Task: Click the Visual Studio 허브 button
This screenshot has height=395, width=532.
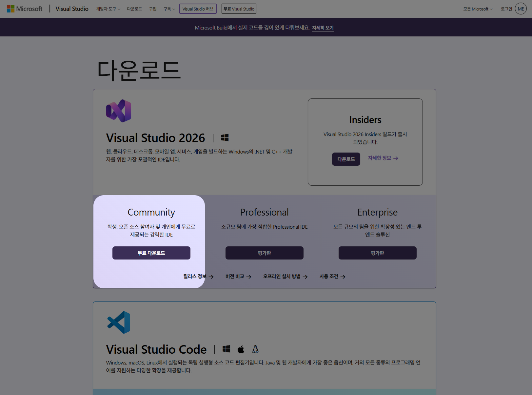Action: pyautogui.click(x=198, y=9)
